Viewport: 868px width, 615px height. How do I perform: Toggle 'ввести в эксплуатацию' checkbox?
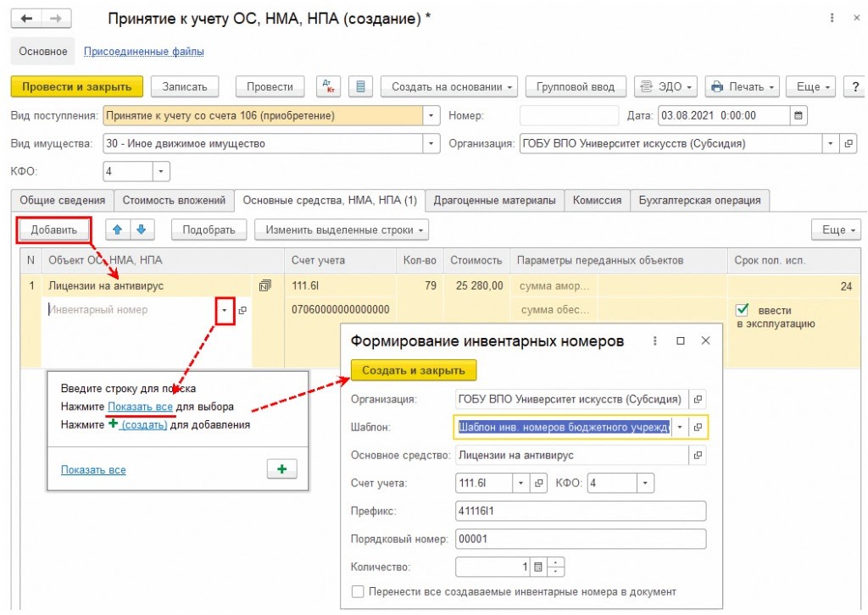pyautogui.click(x=742, y=310)
